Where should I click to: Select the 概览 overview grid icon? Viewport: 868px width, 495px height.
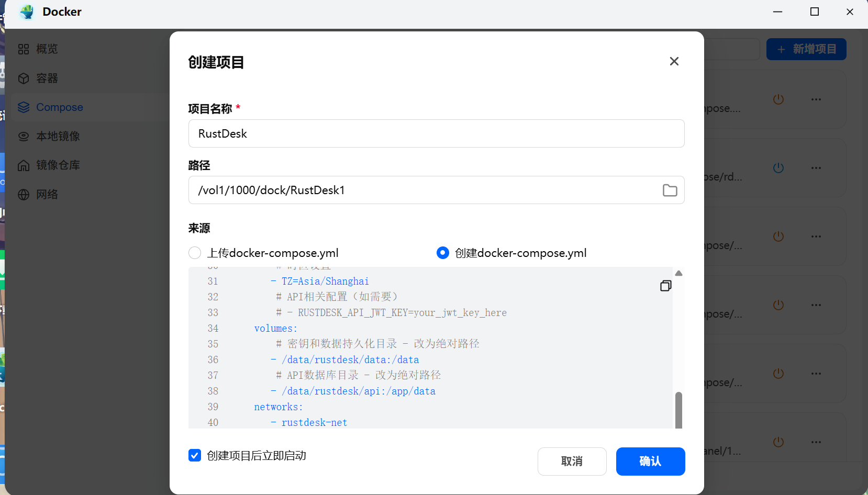[x=23, y=49]
